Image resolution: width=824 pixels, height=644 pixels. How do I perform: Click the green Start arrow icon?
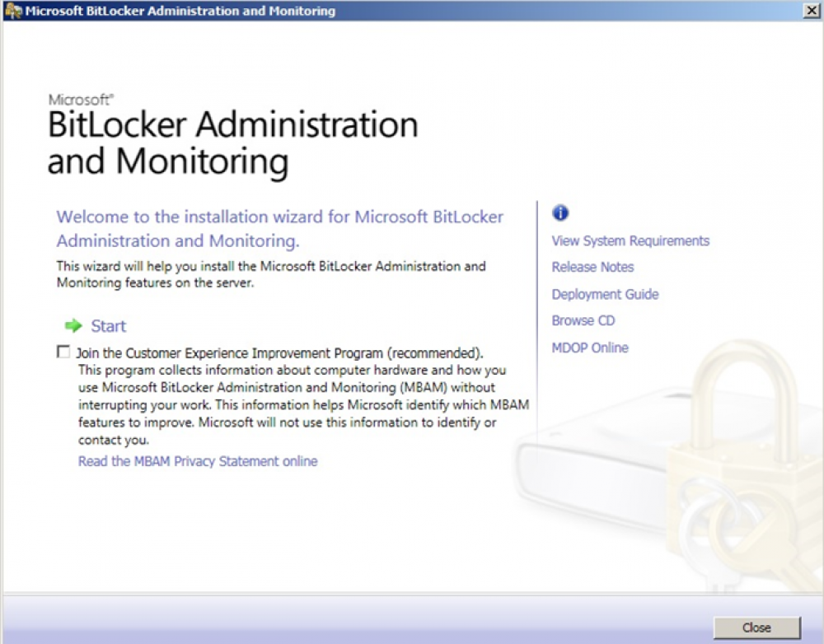pyautogui.click(x=73, y=325)
